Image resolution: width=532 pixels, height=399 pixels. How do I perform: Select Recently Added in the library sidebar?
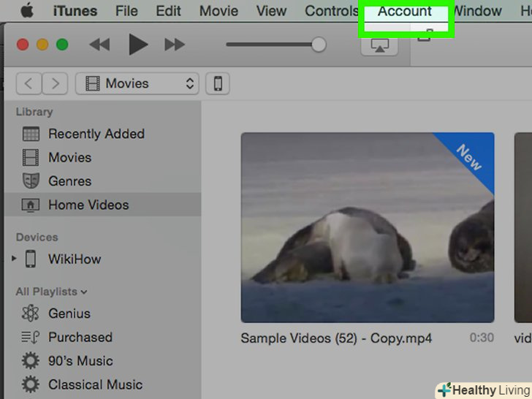pos(96,134)
